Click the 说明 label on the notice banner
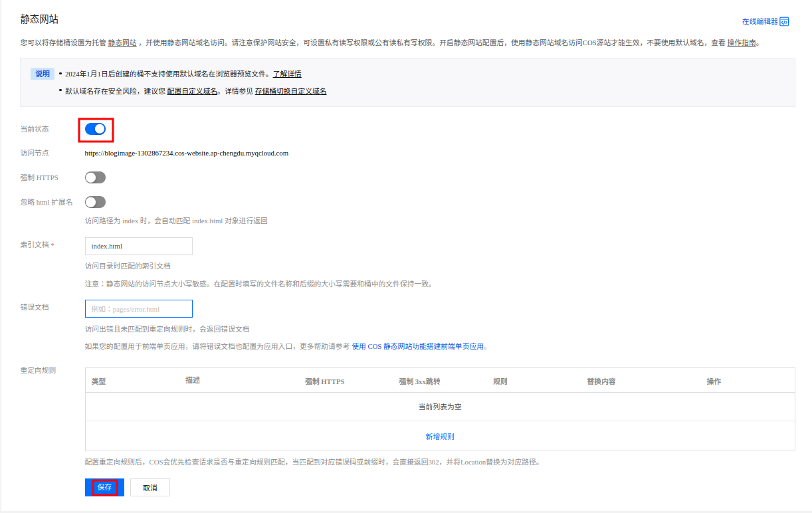The height and width of the screenshot is (513, 812). coord(42,73)
